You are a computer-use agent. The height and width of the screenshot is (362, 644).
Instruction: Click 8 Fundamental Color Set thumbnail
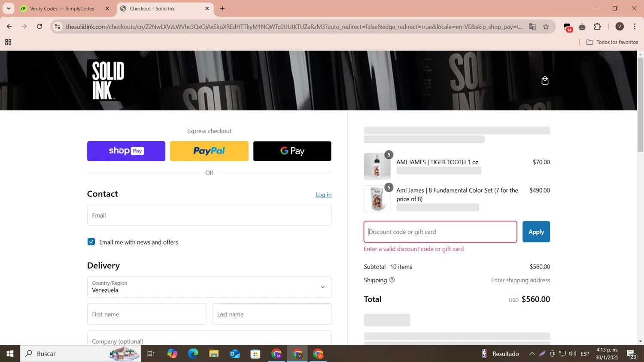377,199
